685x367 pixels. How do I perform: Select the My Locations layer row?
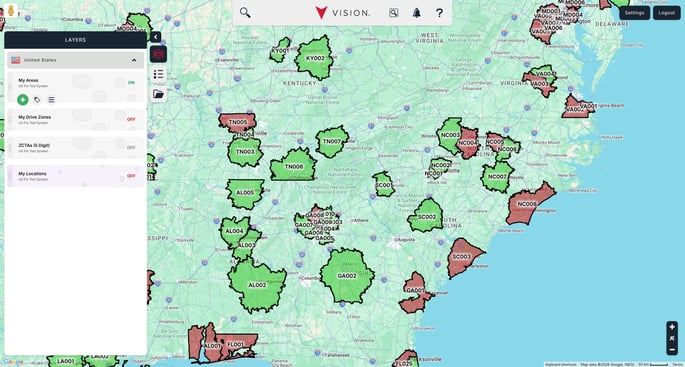[76, 176]
